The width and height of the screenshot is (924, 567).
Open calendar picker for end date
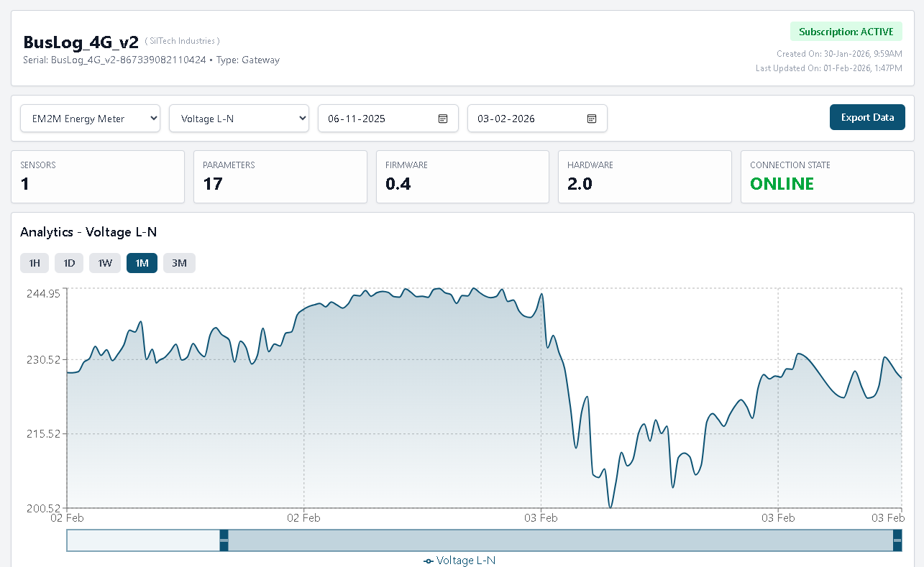pos(592,119)
